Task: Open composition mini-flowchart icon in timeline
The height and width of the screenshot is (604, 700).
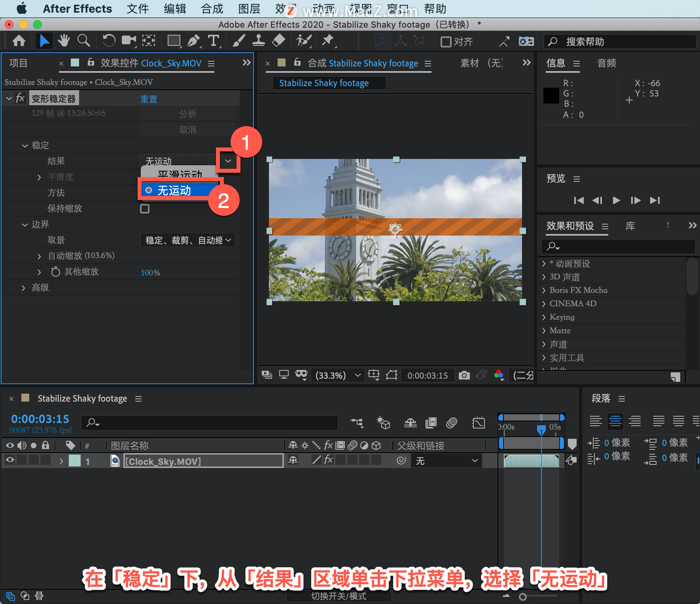Action: (357, 423)
